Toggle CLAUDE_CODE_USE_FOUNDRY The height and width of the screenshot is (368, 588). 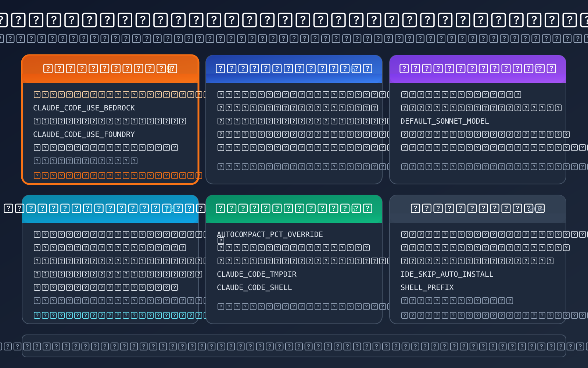pyautogui.click(x=84, y=134)
